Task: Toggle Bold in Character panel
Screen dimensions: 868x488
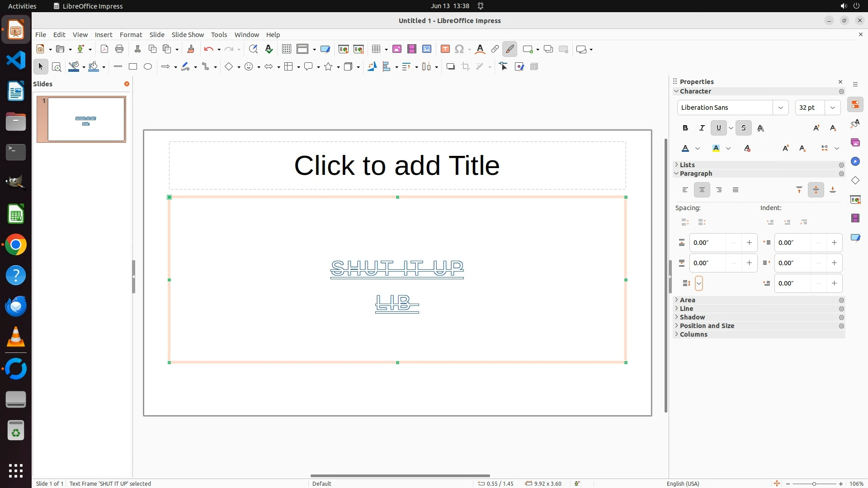Action: pos(685,128)
